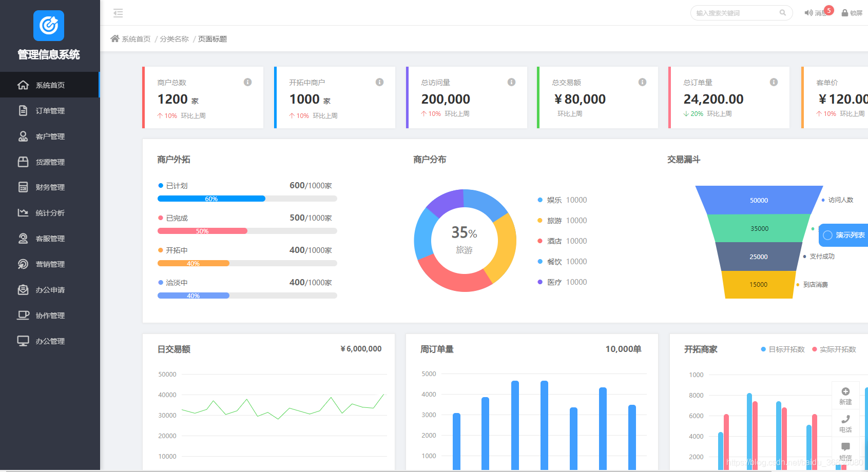
Task: Open 财务管理 menu item
Action: tap(50, 187)
